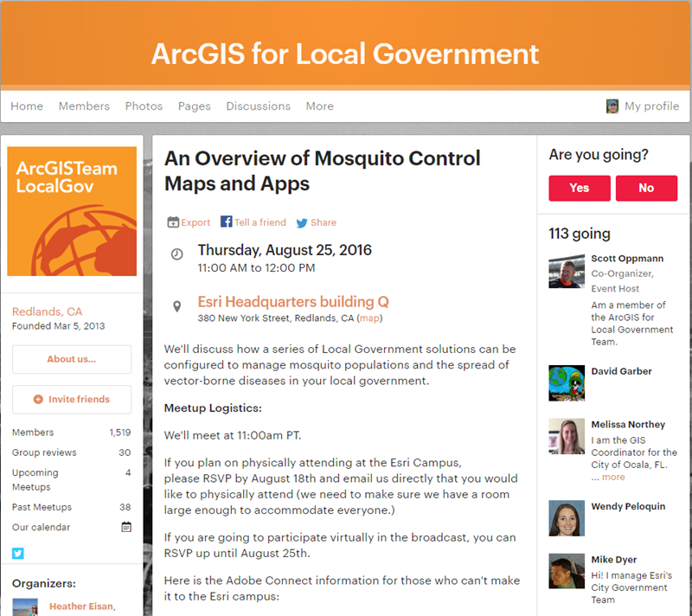RSVP Yes to the meetup
The width and height of the screenshot is (692, 616).
(x=580, y=188)
